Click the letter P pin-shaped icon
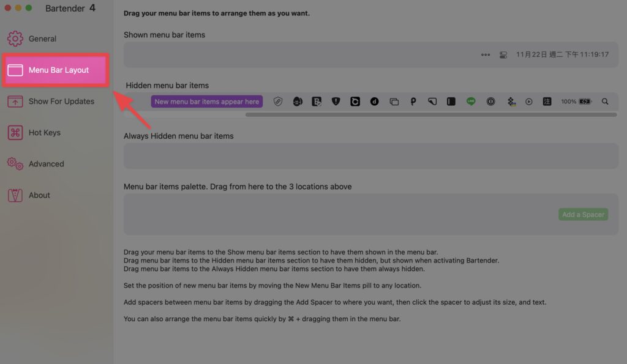 click(413, 102)
